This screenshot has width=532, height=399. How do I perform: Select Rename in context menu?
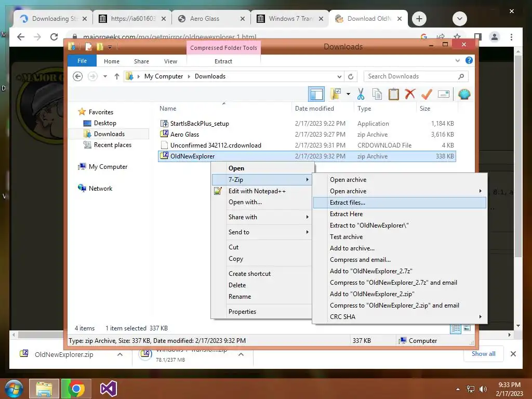pos(262,297)
